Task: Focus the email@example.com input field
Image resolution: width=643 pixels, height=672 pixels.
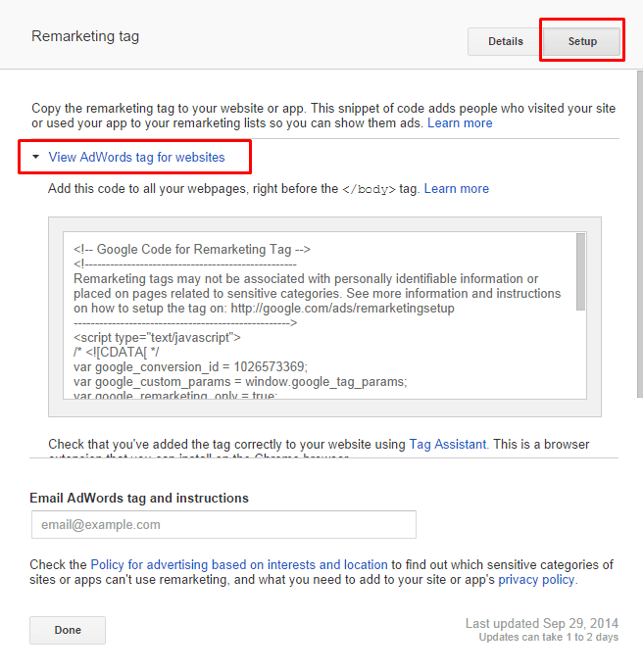Action: [223, 525]
